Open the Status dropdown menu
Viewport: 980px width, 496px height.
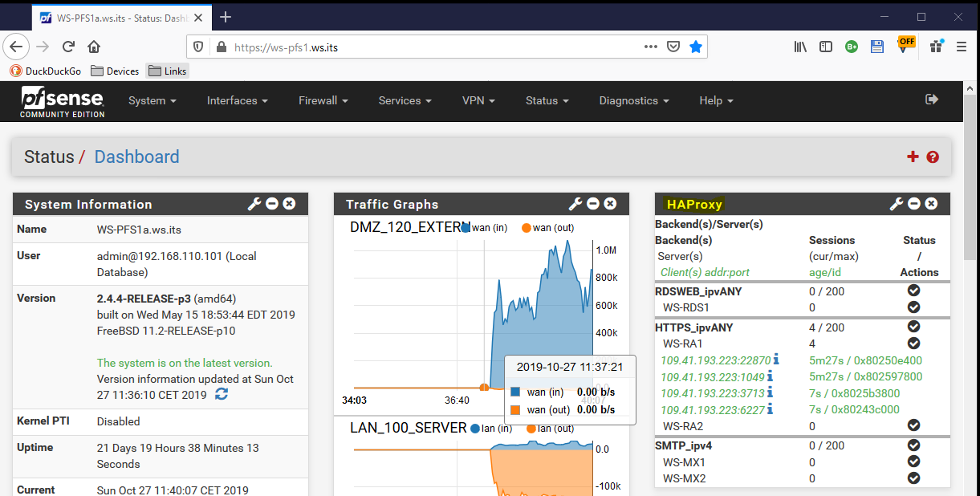(x=547, y=100)
